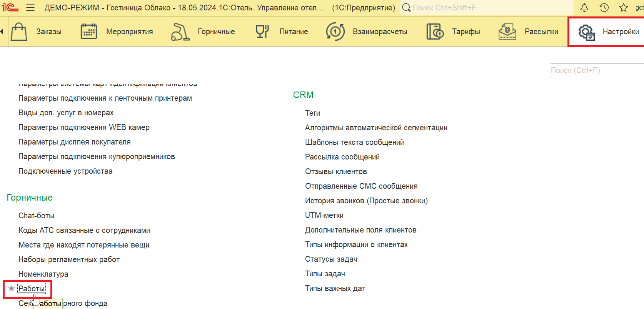Open Типы важных дат link
Screen dimensions: 644x309
coord(335,289)
